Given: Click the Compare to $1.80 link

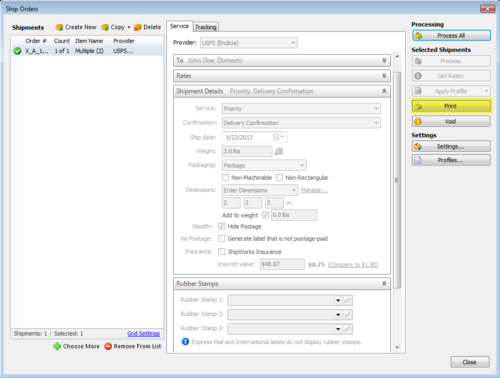Looking at the screenshot, I should (353, 264).
